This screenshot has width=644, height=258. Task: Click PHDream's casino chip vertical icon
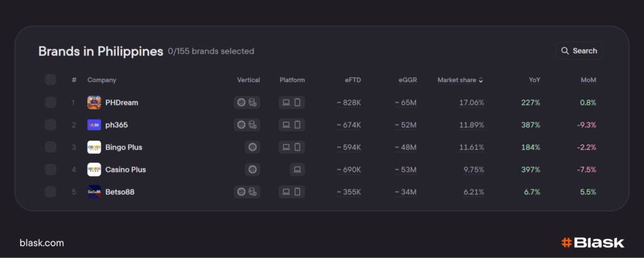(x=241, y=102)
